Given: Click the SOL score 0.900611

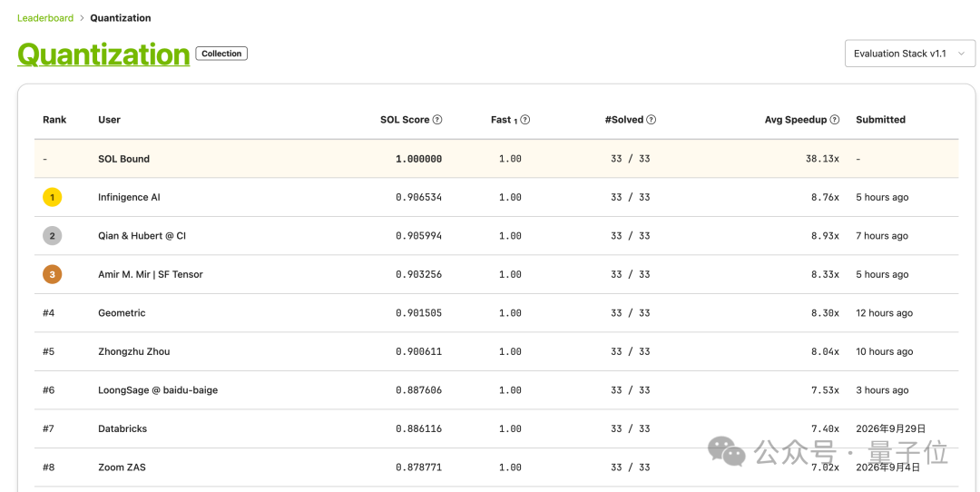Looking at the screenshot, I should click(x=418, y=351).
